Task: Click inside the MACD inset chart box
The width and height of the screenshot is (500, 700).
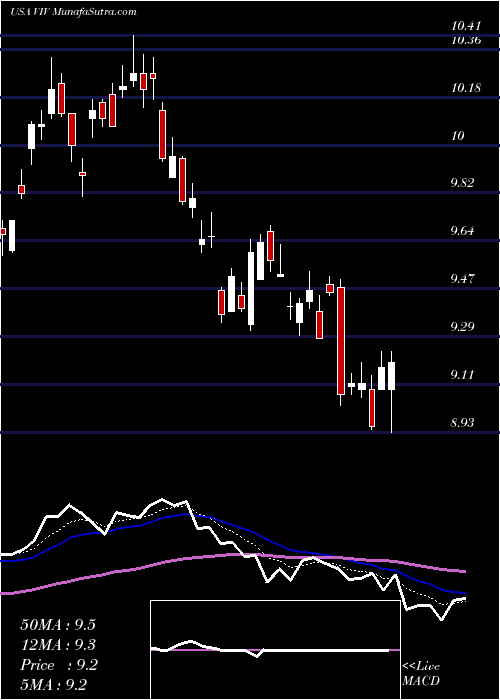Action: [275, 650]
